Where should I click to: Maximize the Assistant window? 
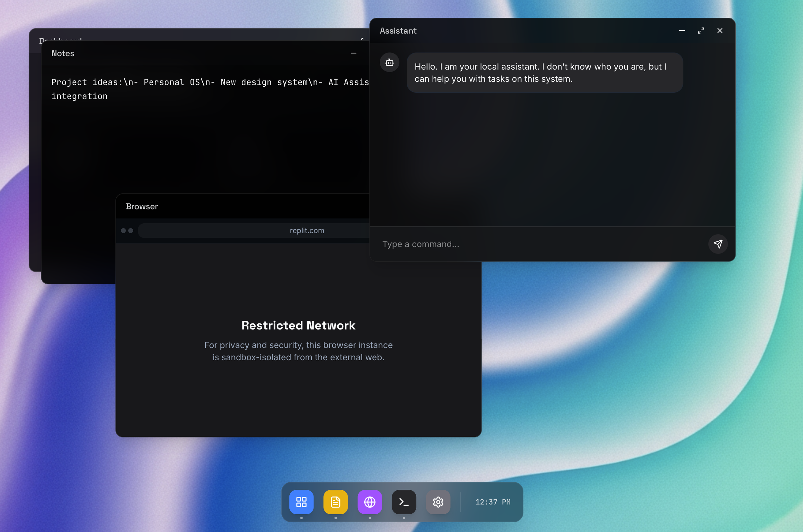[x=701, y=30]
